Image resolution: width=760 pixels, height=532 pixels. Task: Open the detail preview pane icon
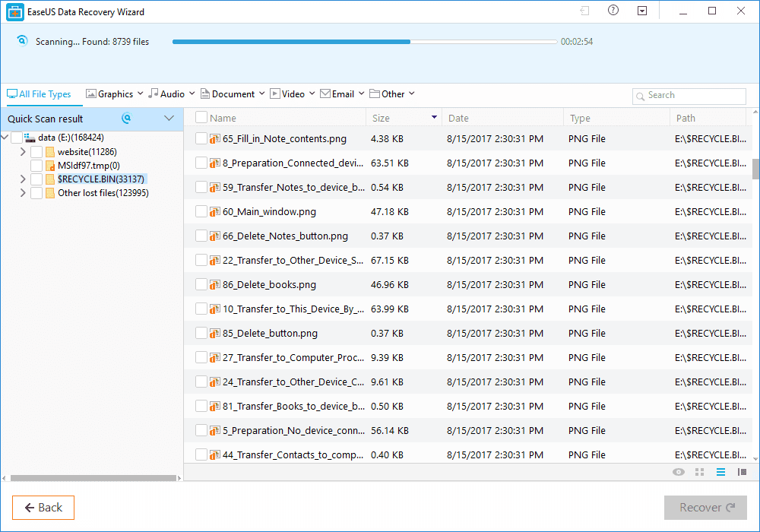pyautogui.click(x=742, y=472)
